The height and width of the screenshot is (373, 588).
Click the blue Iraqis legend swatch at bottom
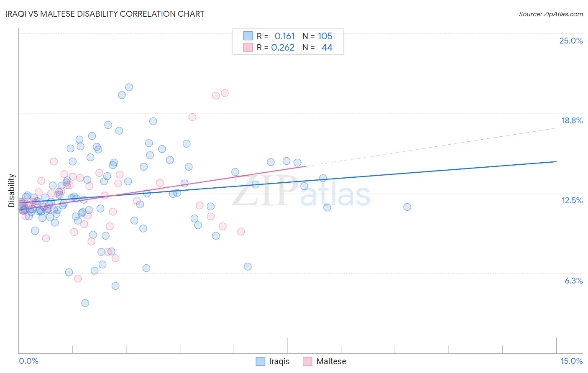(261, 361)
